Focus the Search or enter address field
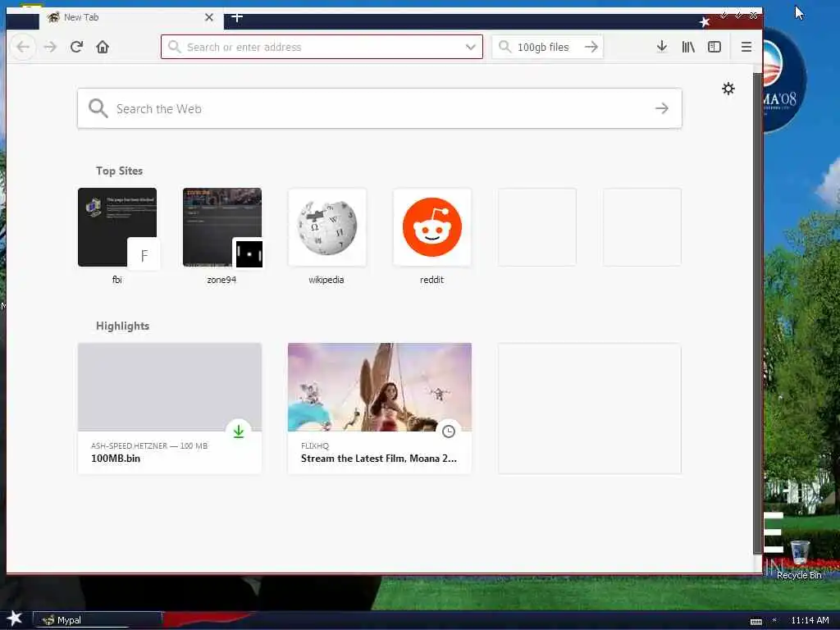840x630 pixels. click(x=322, y=47)
